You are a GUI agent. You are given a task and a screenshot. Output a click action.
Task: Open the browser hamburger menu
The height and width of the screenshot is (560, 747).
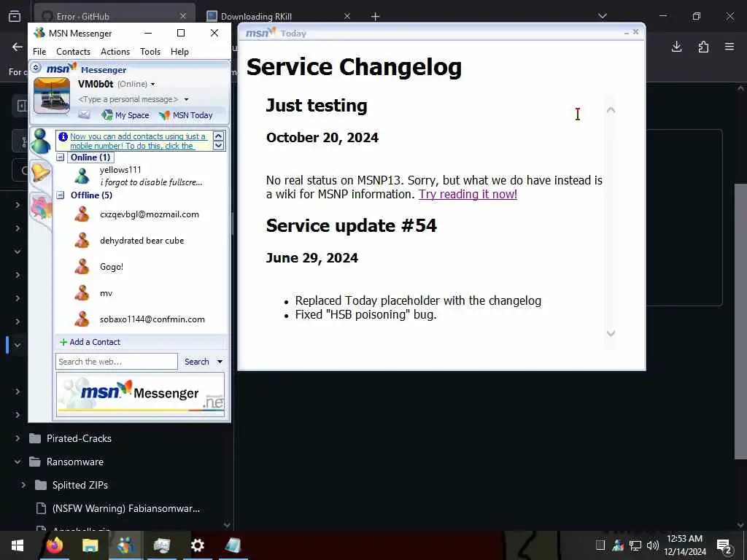tap(729, 47)
